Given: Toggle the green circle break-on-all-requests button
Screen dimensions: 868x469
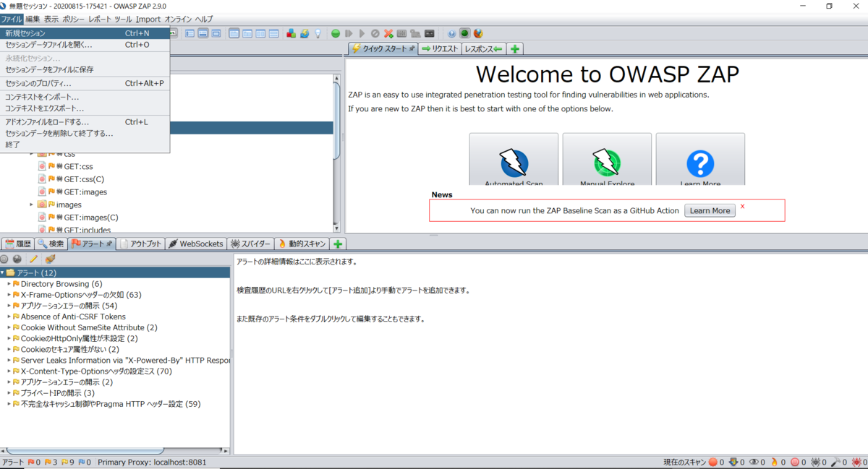Looking at the screenshot, I should coord(336,33).
